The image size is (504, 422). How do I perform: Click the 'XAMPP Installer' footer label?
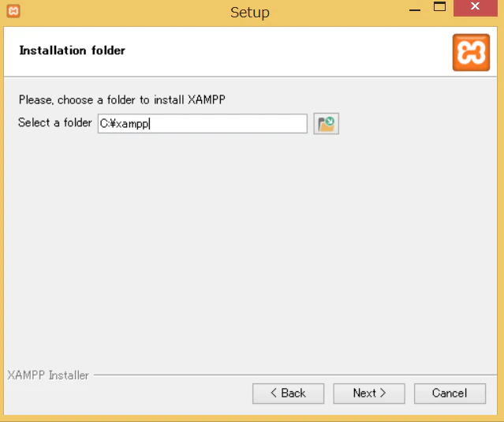pos(48,375)
